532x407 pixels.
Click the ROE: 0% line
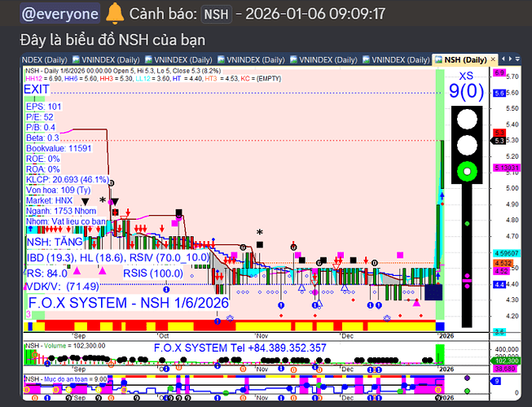[42, 159]
